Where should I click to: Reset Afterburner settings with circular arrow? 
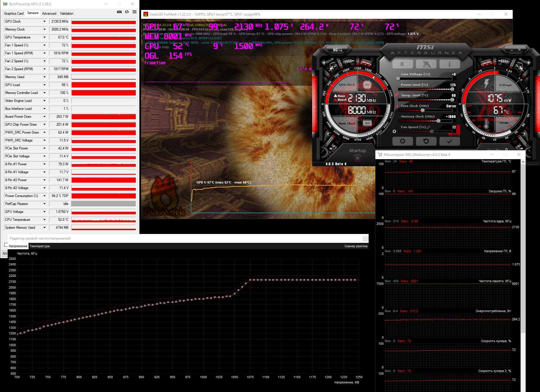tap(426, 141)
